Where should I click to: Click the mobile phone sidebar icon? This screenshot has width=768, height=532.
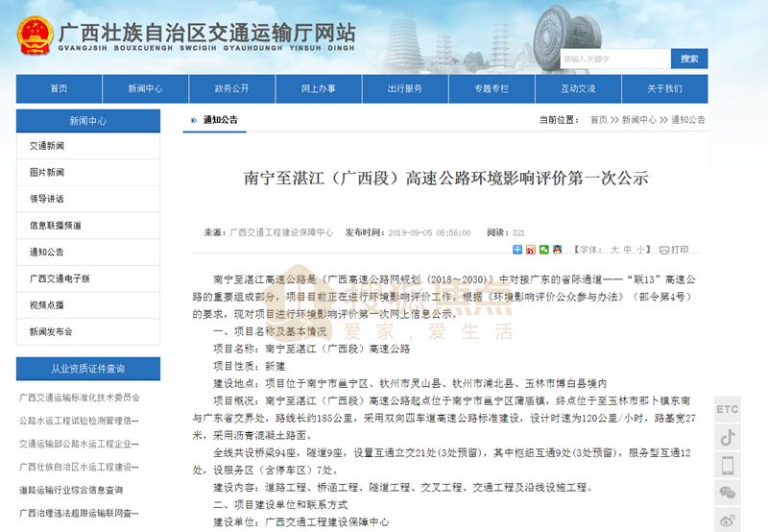click(728, 466)
